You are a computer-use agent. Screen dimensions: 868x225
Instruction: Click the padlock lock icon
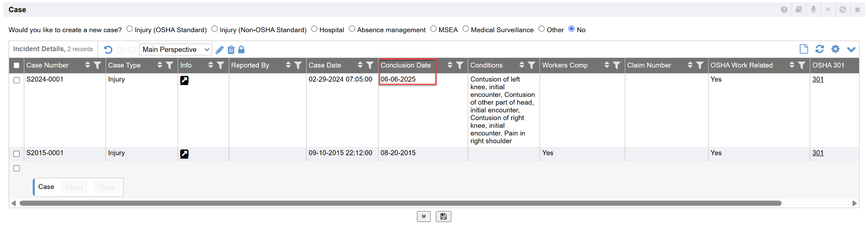(x=241, y=50)
